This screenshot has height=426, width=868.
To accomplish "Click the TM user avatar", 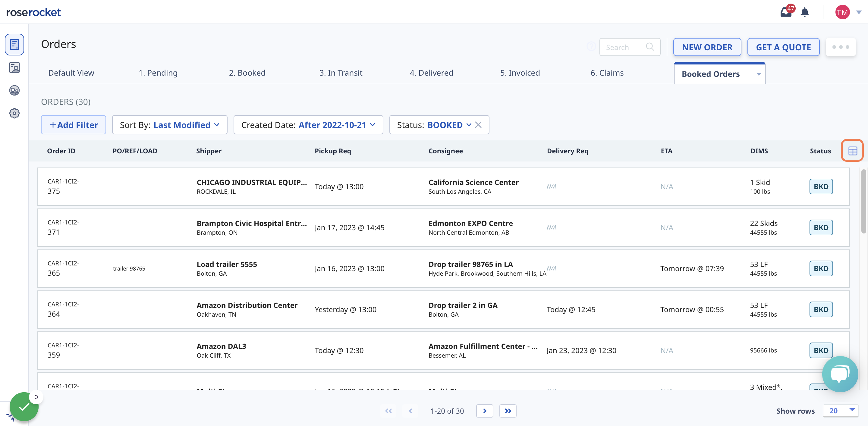I will 842,12.
